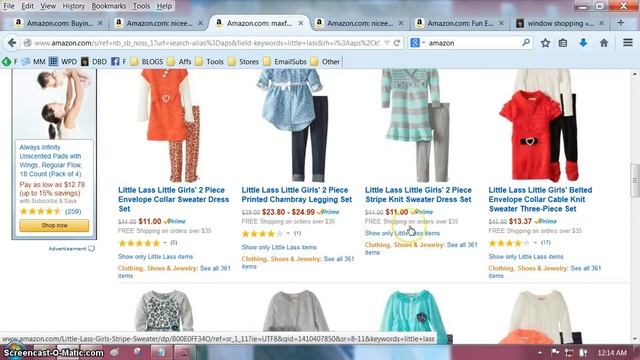Show hidden tray icons arrow
This screenshot has height=360, width=640.
[x=540, y=352]
